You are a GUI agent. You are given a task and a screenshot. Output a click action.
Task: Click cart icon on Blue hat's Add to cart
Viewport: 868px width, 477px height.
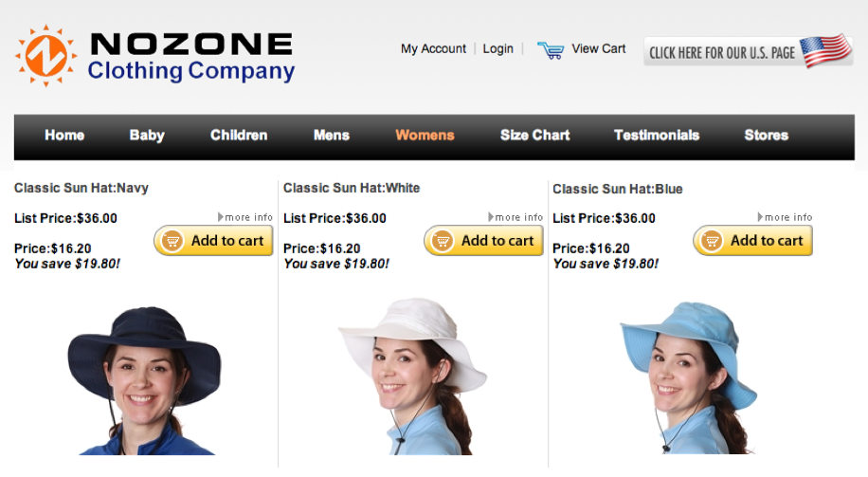point(712,241)
